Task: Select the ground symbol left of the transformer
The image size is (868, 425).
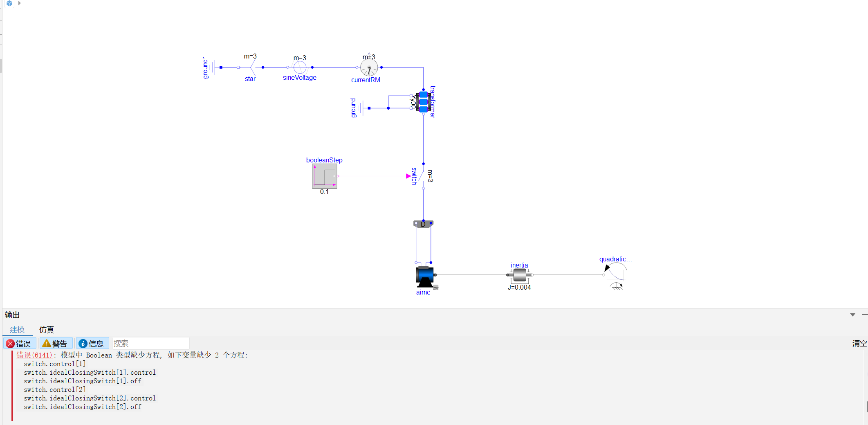Action: 362,108
